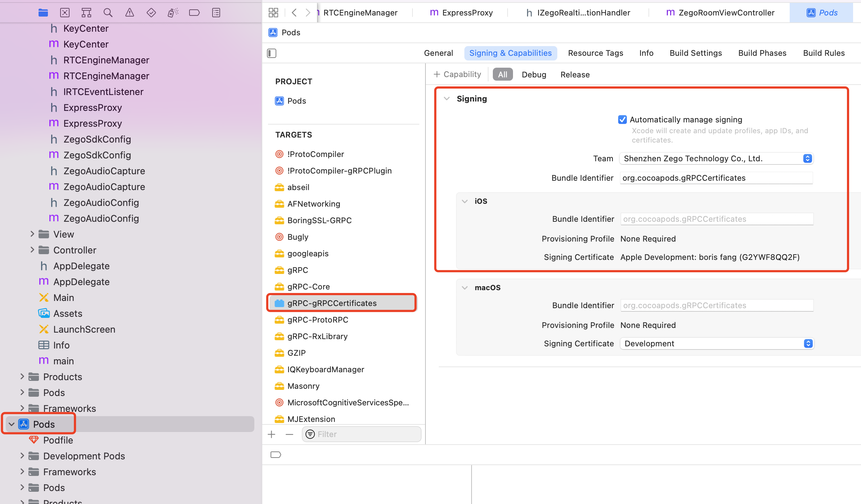Switch to the Resource Tags tab
The width and height of the screenshot is (861, 504).
[x=595, y=53]
